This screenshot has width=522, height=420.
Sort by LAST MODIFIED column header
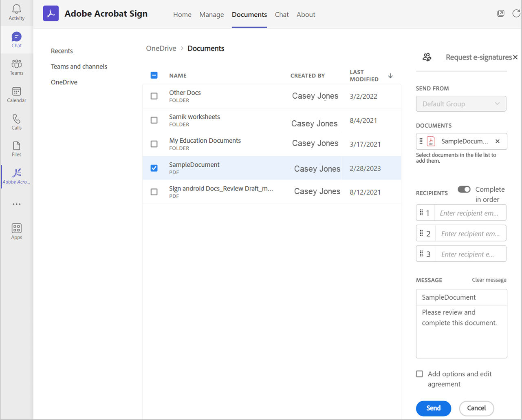(x=364, y=75)
